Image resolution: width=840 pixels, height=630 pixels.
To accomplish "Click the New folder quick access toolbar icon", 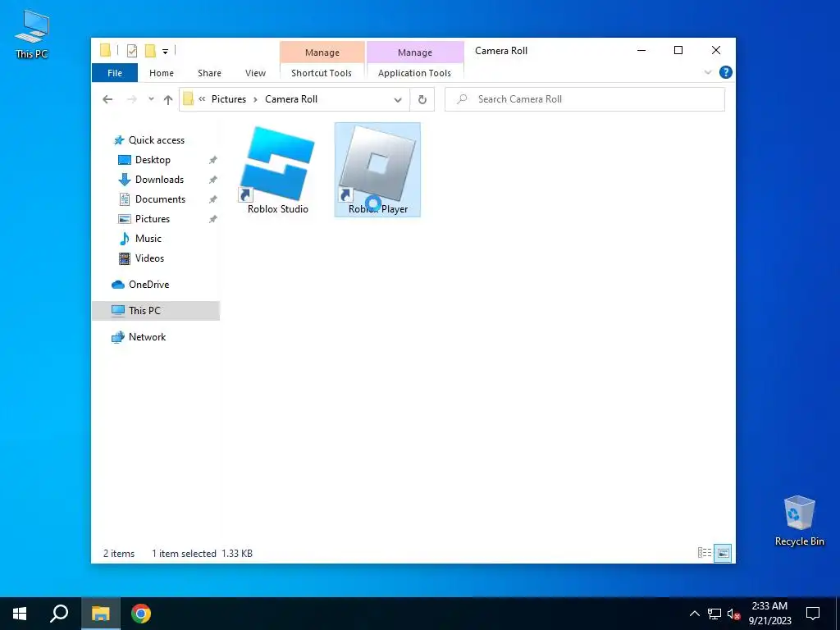I will pos(151,51).
